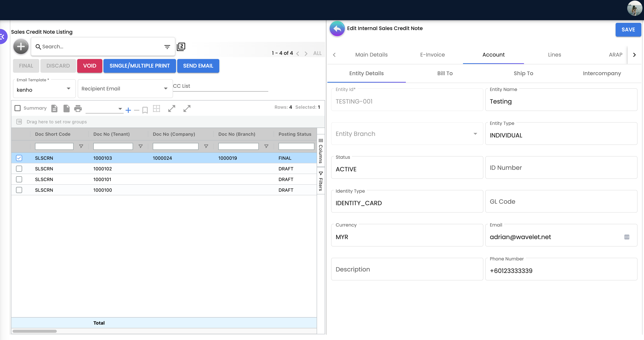Click the search magnifier icon
The height and width of the screenshot is (340, 644).
coord(38,47)
